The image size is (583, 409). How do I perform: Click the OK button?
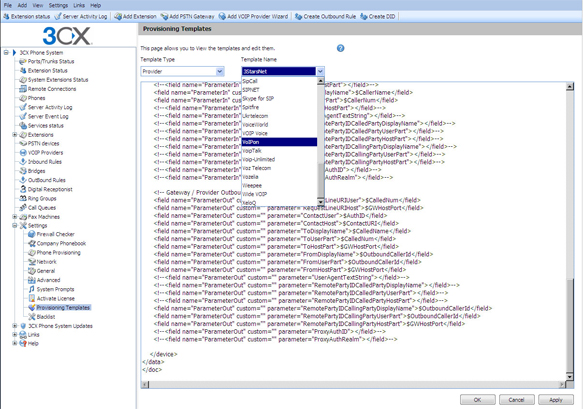tap(477, 400)
